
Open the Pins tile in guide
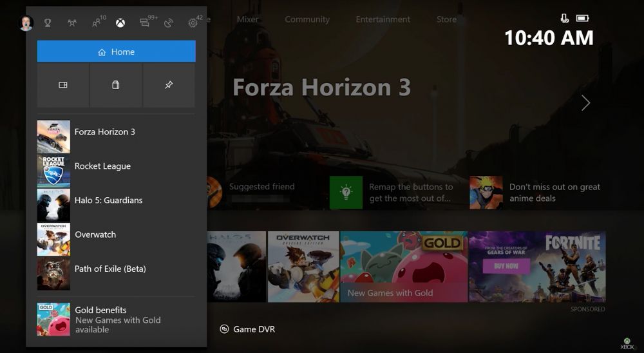click(169, 85)
